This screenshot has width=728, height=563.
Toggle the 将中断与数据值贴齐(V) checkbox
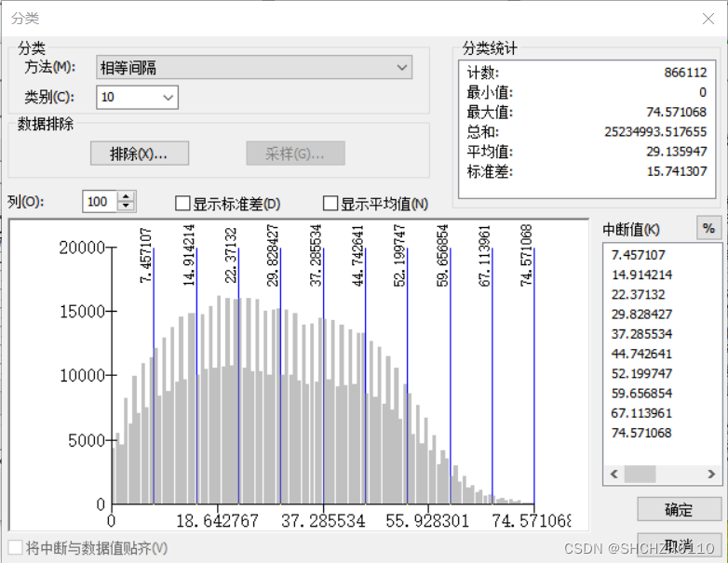pos(15,547)
